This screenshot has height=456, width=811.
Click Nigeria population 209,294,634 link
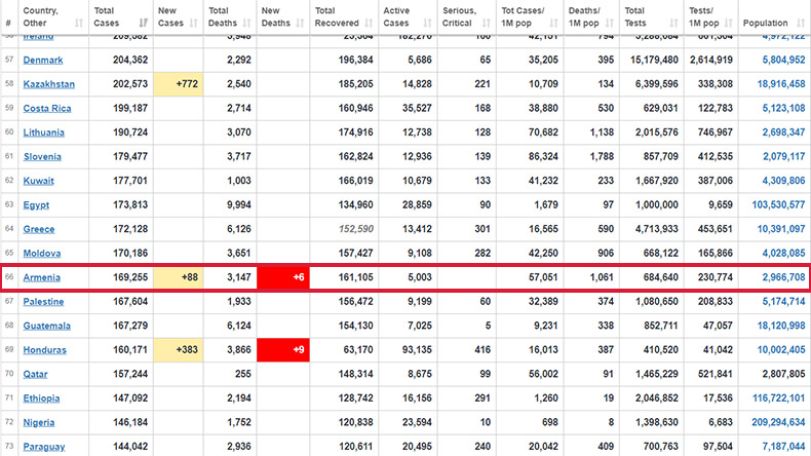click(x=778, y=422)
